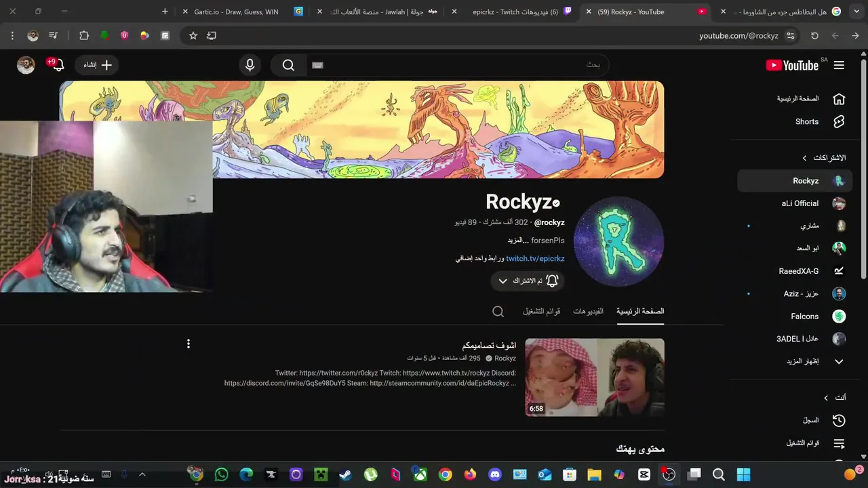Open File Explorer from taskbar
Image resolution: width=868 pixels, height=488 pixels.
pos(594,474)
